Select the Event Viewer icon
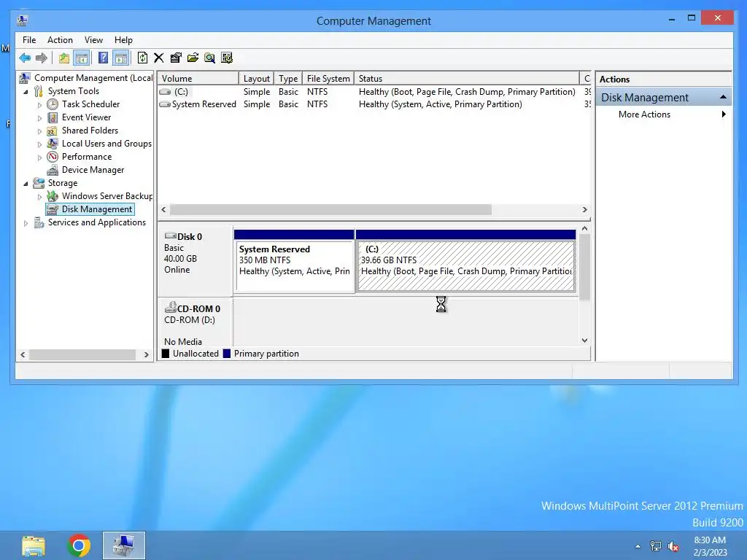The width and height of the screenshot is (747, 560). click(x=53, y=117)
